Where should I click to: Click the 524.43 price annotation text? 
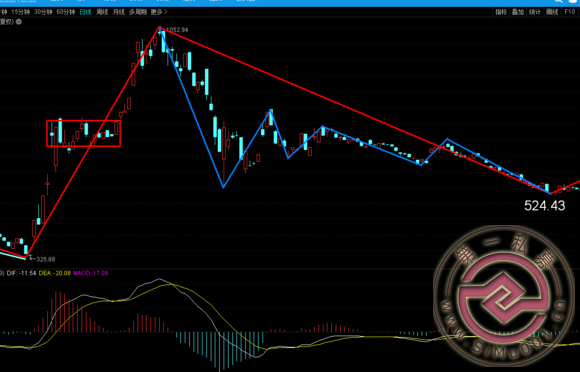pos(544,206)
